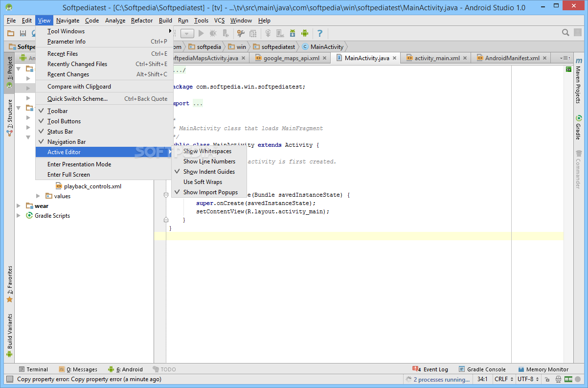Open Help via the question mark icon

click(319, 33)
